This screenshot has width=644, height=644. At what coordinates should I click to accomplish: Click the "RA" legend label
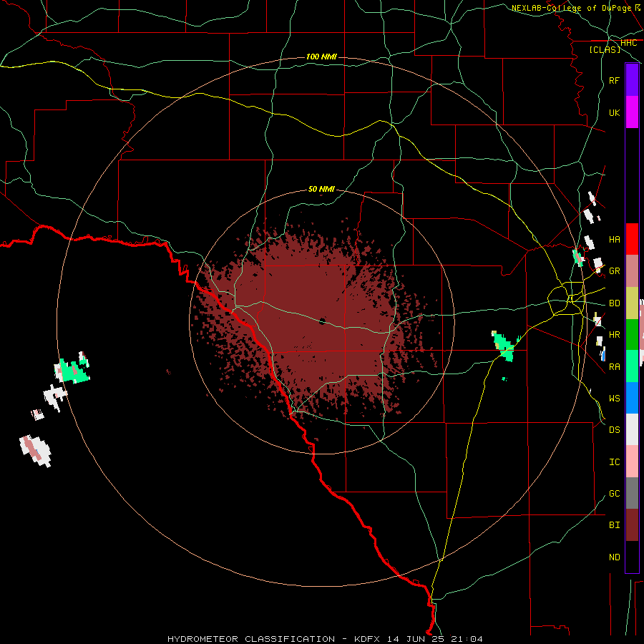click(614, 367)
